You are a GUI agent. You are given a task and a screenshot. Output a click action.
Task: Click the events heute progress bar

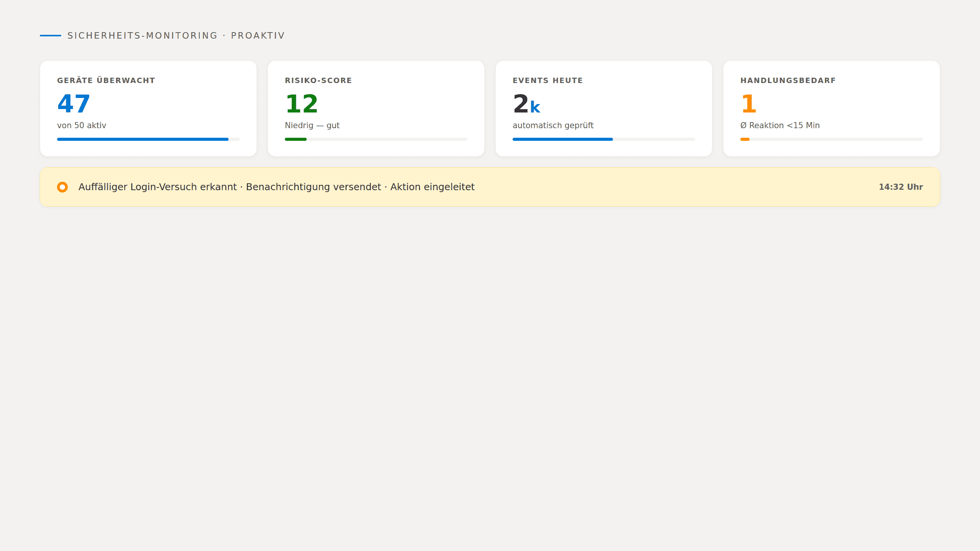(x=562, y=139)
